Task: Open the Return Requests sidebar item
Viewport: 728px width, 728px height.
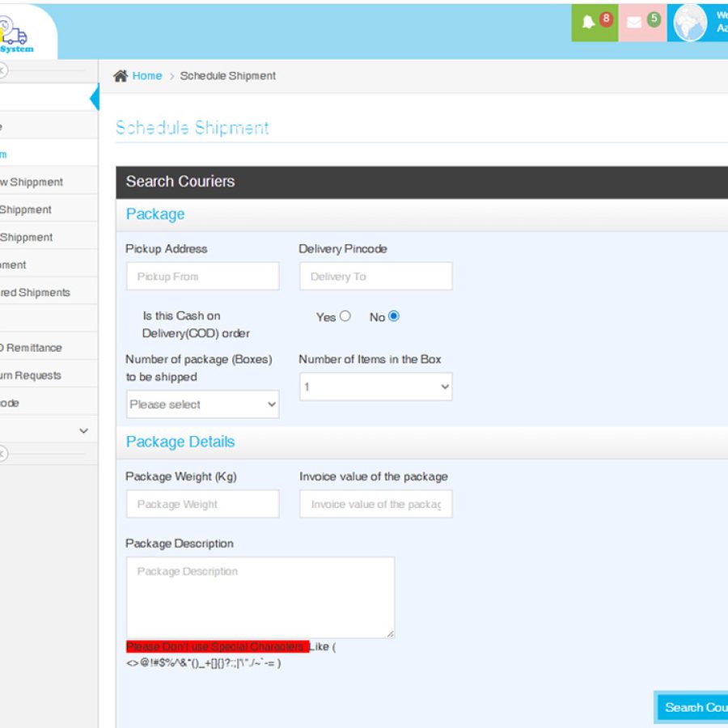Action: tap(32, 375)
